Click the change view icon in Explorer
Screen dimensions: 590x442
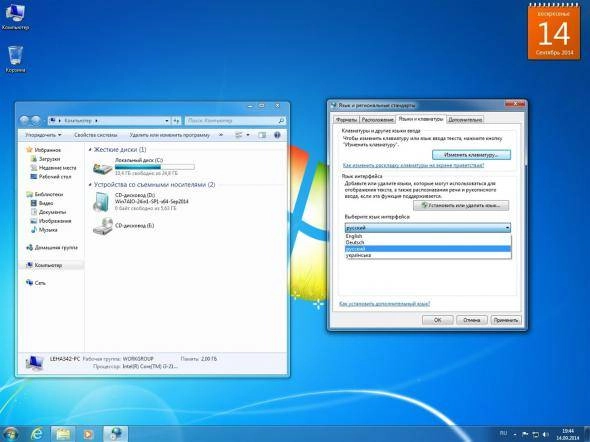click(x=239, y=135)
